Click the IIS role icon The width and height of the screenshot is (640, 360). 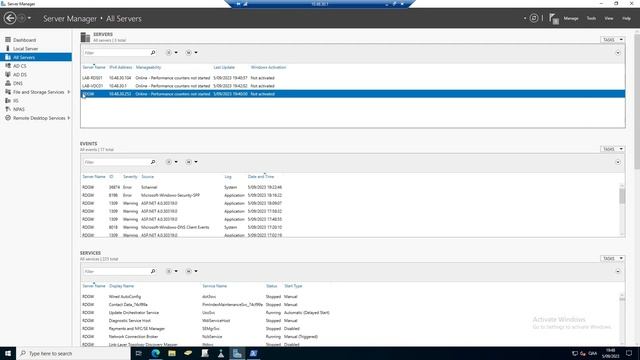[x=8, y=100]
